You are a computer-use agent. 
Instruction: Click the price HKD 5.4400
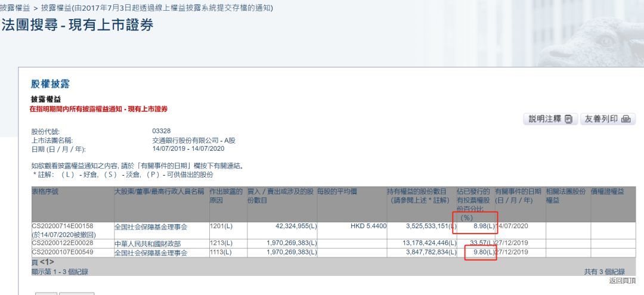(369, 226)
